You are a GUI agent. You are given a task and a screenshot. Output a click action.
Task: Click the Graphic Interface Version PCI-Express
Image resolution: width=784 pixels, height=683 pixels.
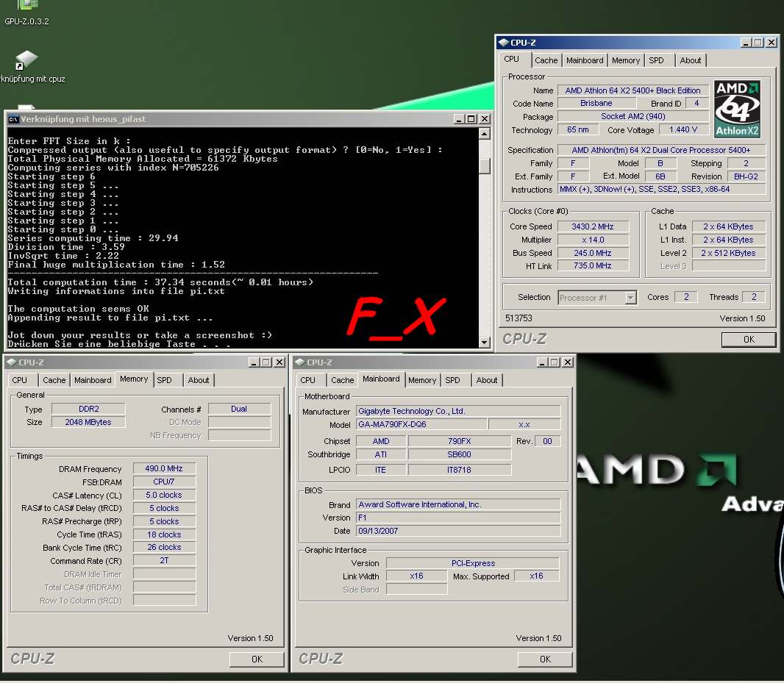pyautogui.click(x=472, y=563)
